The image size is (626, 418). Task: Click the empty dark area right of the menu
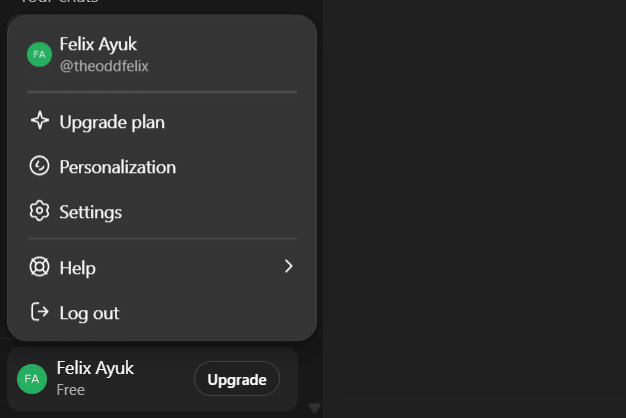[x=470, y=200]
